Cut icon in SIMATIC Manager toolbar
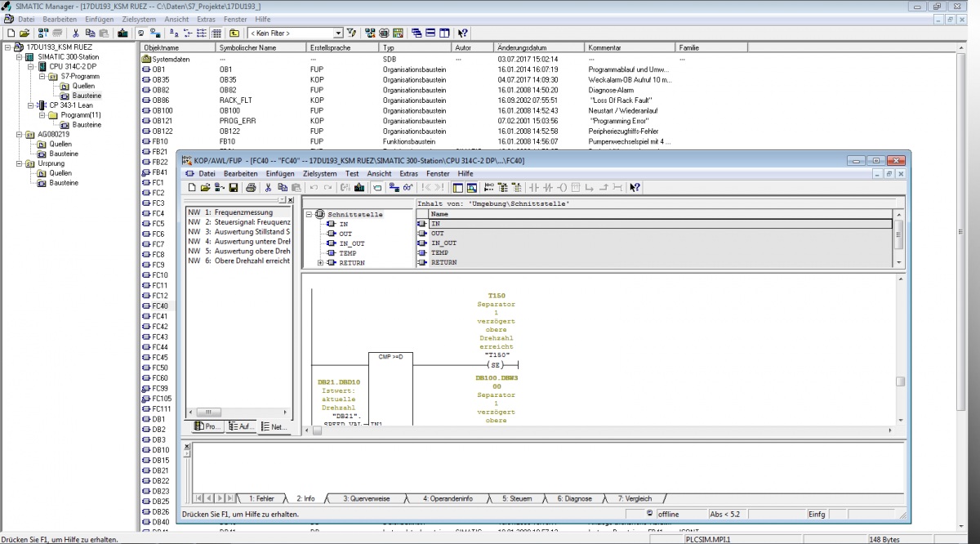This screenshot has height=544, width=980. click(x=76, y=33)
